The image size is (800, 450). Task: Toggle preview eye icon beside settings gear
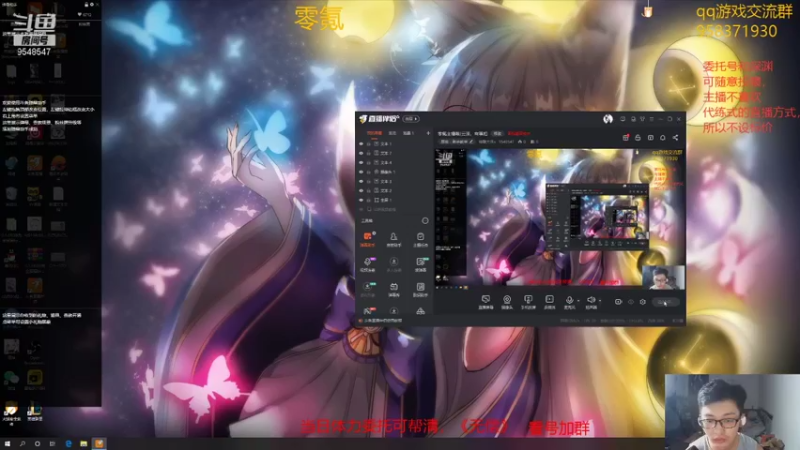(631, 302)
